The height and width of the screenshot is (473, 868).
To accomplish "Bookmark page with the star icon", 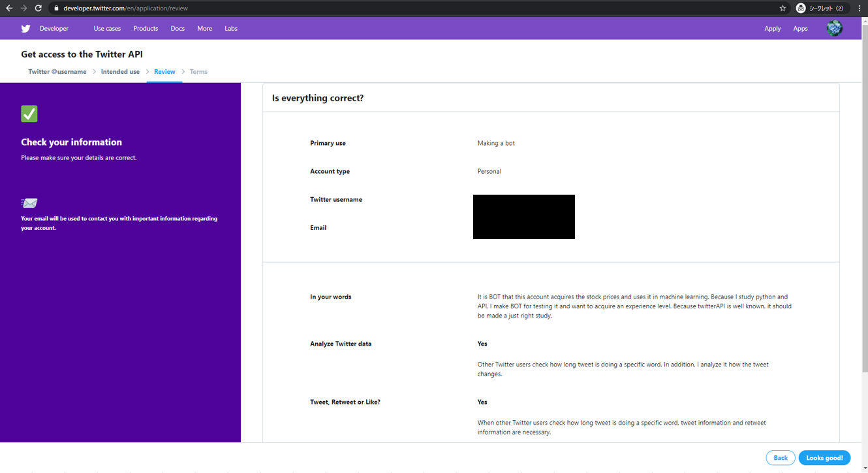I will click(783, 8).
